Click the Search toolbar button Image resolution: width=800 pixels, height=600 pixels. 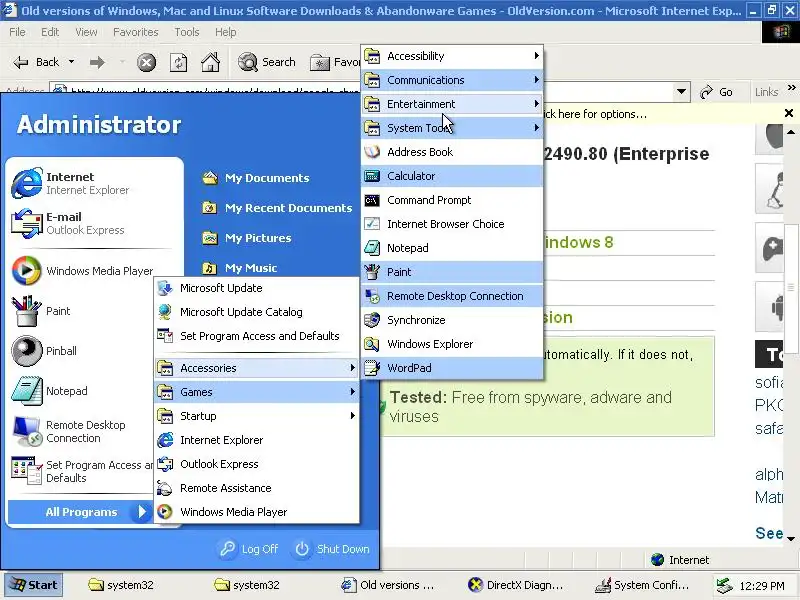pos(267,62)
